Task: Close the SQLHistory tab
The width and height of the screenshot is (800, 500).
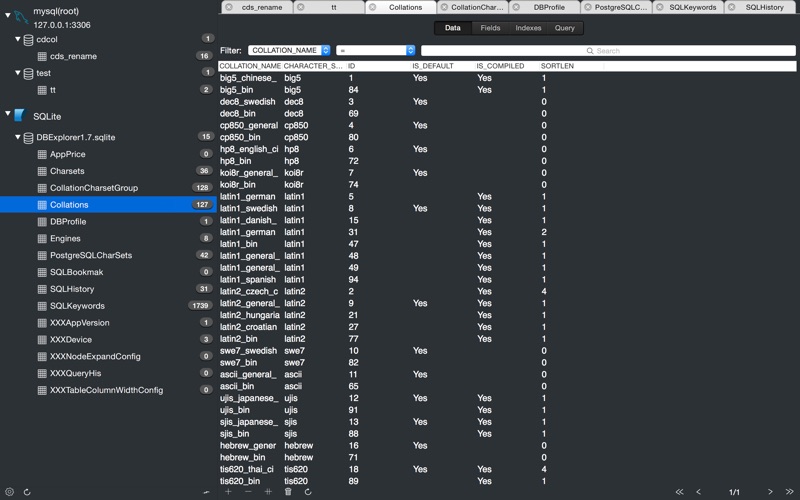Action: (x=732, y=7)
